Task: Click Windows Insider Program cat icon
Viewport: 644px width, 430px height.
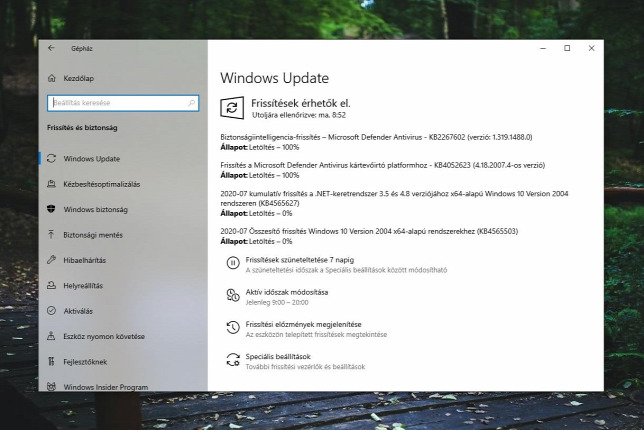Action: point(51,386)
